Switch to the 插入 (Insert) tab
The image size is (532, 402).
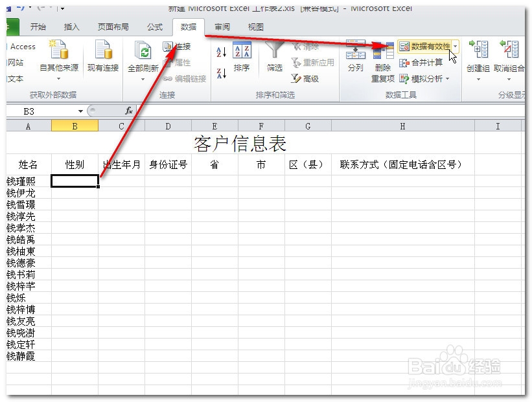click(71, 27)
